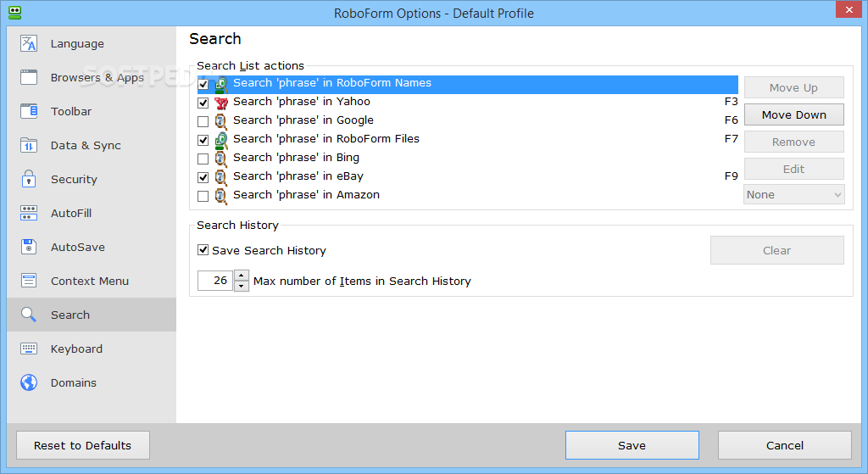Screen dimensions: 868x474
Task: Open the Keyboard options page
Action: pyautogui.click(x=92, y=349)
